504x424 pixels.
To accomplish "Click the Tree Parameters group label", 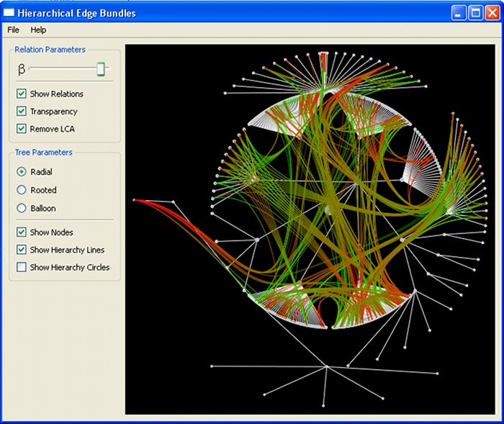I will pos(43,153).
